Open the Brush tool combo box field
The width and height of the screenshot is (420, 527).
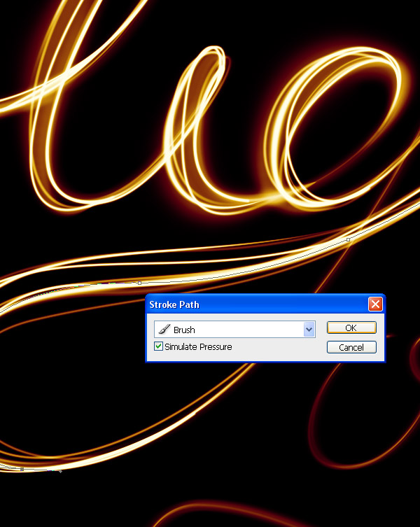(x=234, y=330)
